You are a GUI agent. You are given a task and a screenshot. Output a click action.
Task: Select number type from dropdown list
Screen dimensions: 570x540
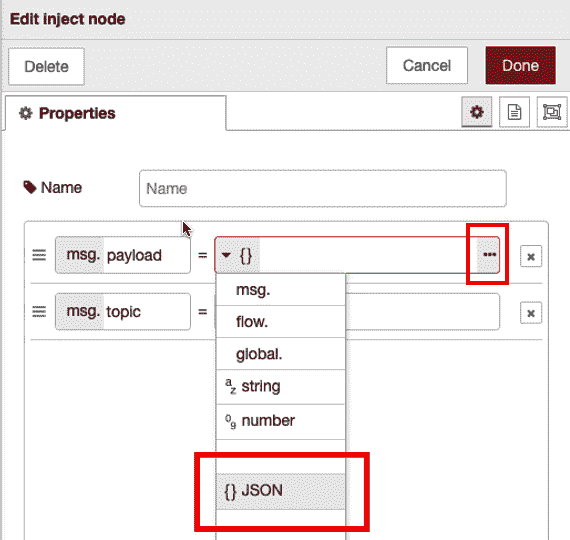tap(280, 421)
